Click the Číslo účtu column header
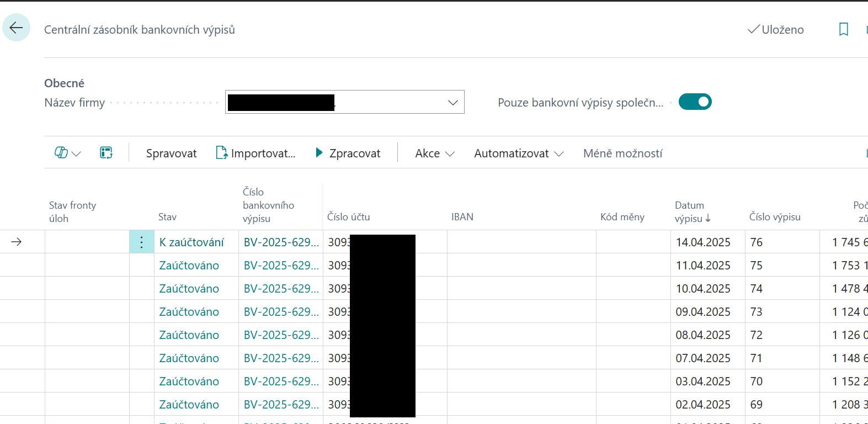868x424 pixels. point(348,217)
